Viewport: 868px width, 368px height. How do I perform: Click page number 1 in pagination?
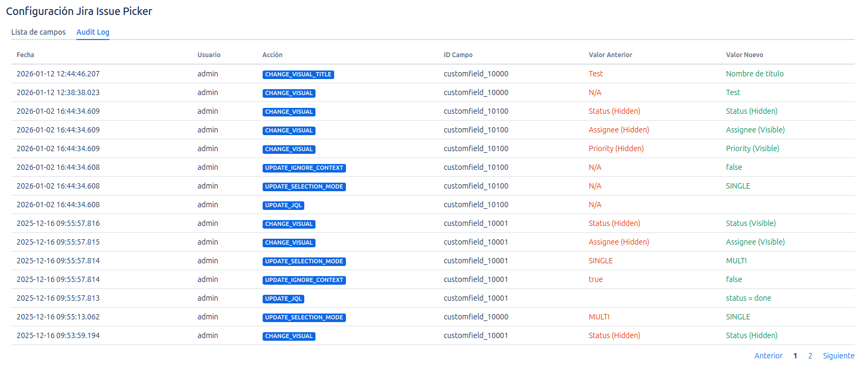point(795,356)
